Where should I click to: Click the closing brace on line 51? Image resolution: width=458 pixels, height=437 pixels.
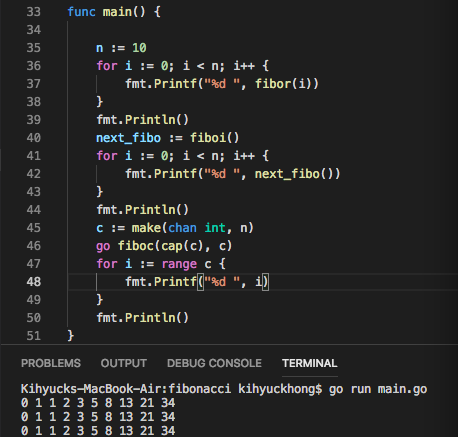pyautogui.click(x=70, y=335)
